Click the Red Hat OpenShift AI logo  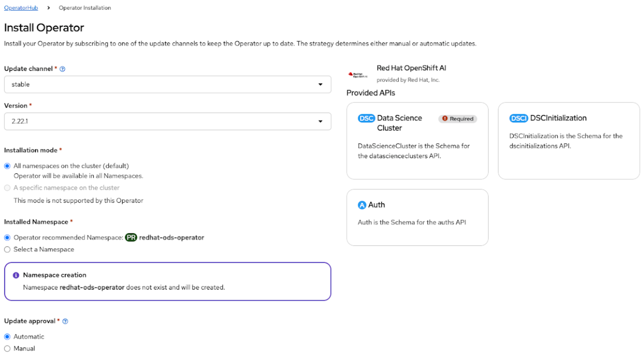tap(358, 75)
